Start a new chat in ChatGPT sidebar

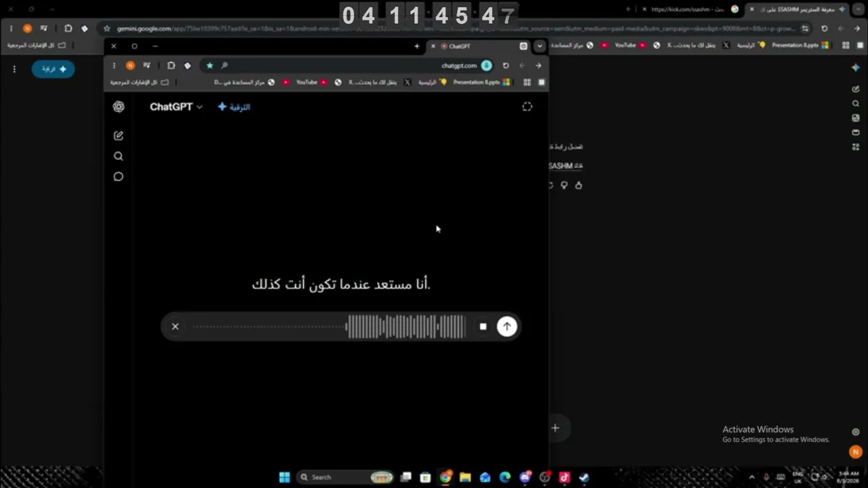119,136
